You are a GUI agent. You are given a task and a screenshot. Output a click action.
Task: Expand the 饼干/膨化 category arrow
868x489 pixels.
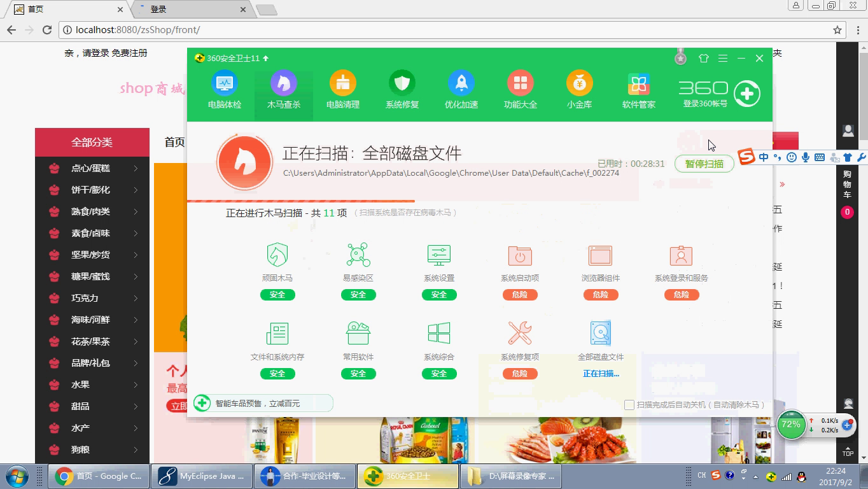coord(136,190)
